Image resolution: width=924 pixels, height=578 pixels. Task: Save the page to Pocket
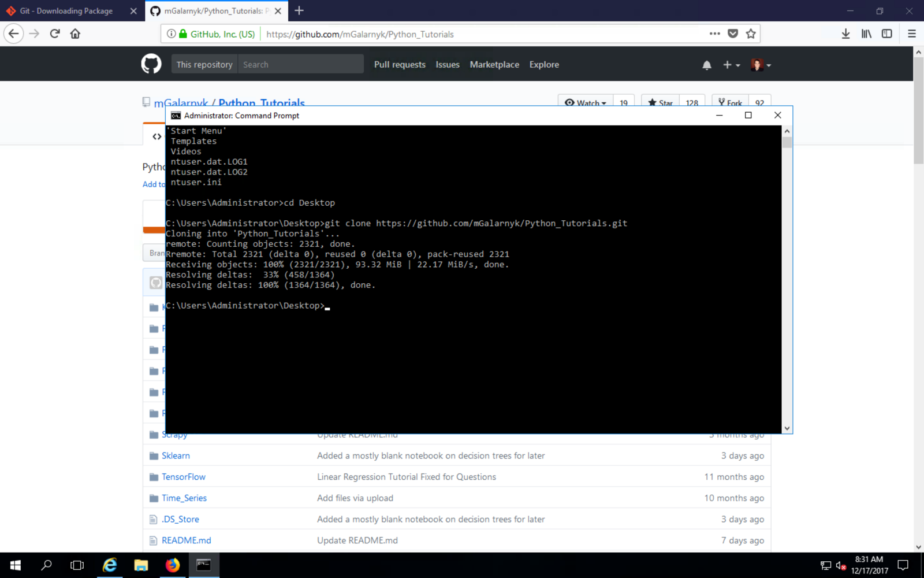(733, 34)
